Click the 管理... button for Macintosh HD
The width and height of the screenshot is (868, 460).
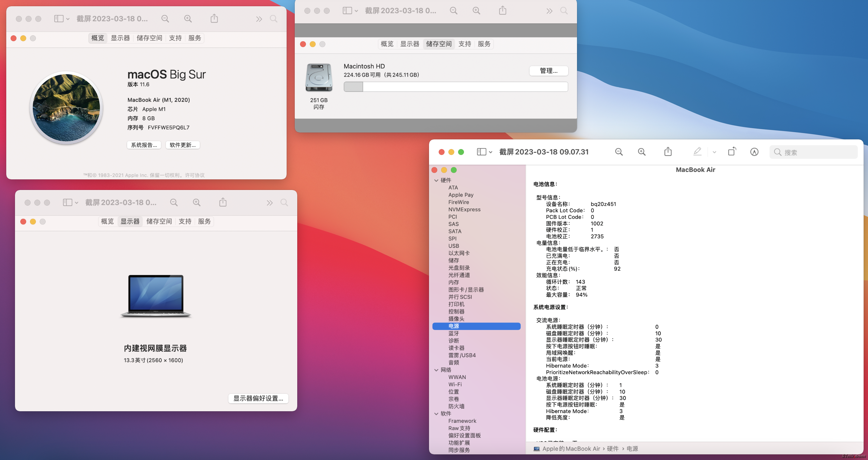549,71
